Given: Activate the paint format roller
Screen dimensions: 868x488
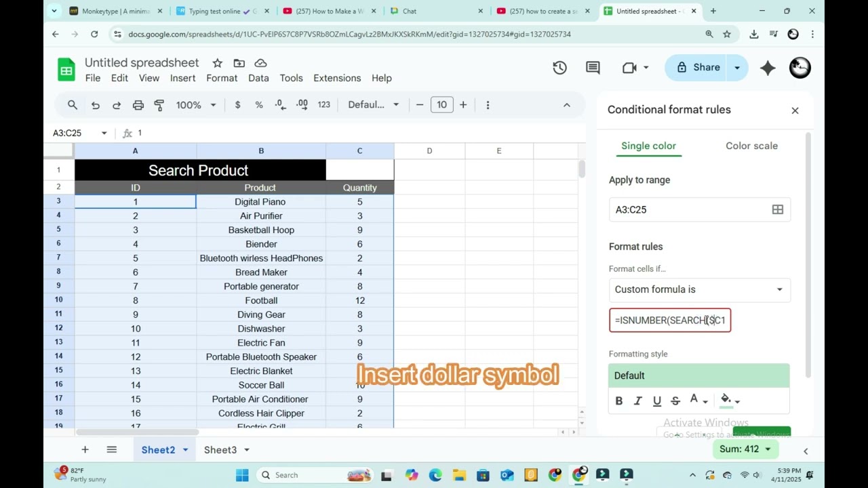Looking at the screenshot, I should coord(159,105).
